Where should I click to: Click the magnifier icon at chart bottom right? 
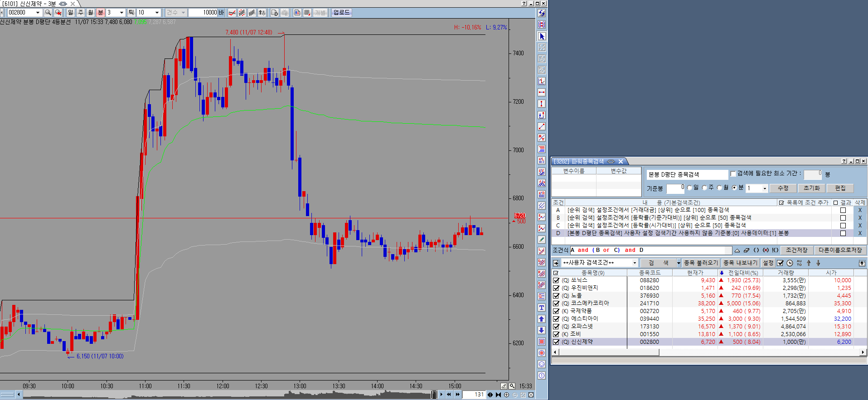(512, 386)
